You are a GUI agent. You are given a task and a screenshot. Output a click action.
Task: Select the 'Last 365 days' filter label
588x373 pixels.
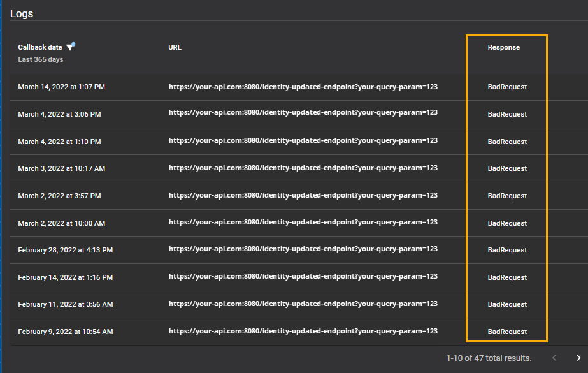point(40,59)
